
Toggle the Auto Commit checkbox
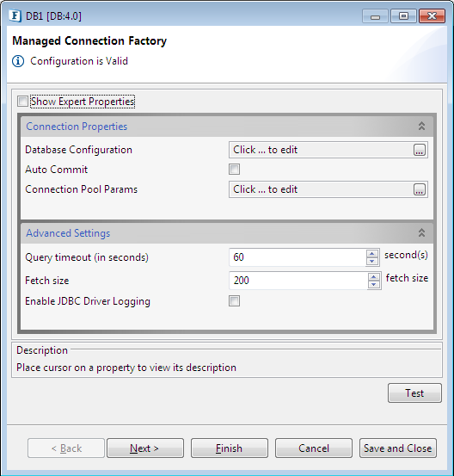coord(234,170)
